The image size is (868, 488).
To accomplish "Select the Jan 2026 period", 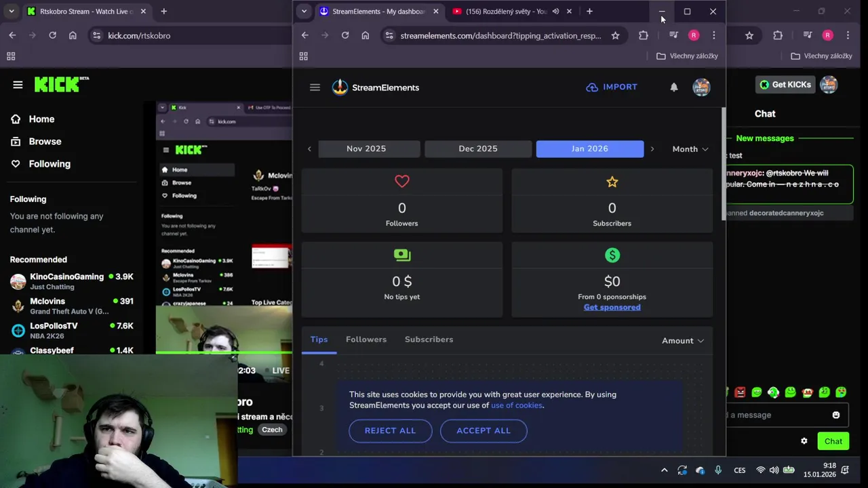I will 590,149.
